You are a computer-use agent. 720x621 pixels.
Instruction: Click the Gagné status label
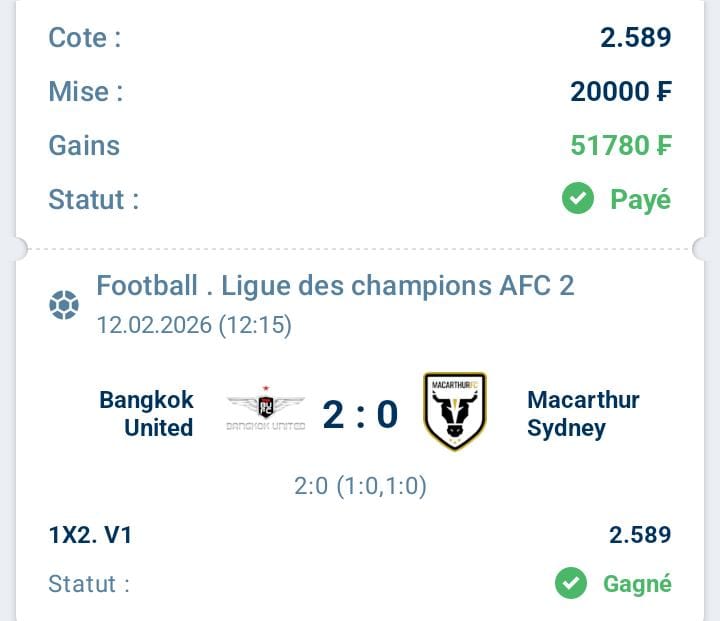coord(637,583)
